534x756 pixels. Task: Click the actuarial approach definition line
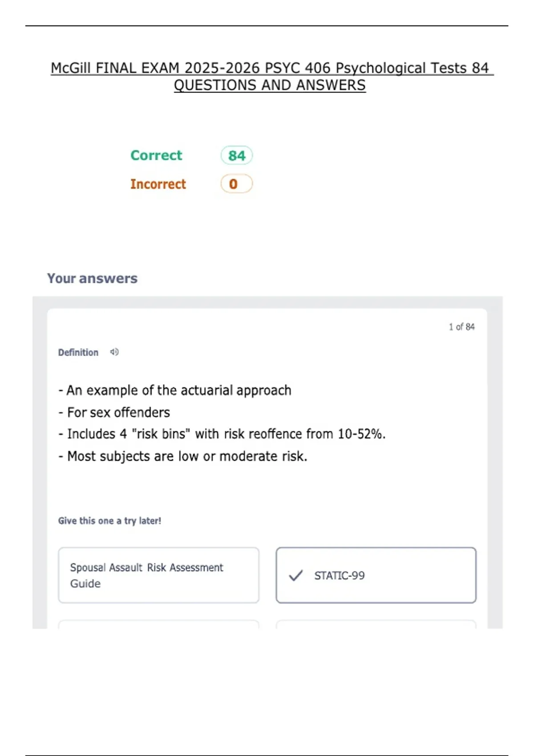pyautogui.click(x=175, y=390)
